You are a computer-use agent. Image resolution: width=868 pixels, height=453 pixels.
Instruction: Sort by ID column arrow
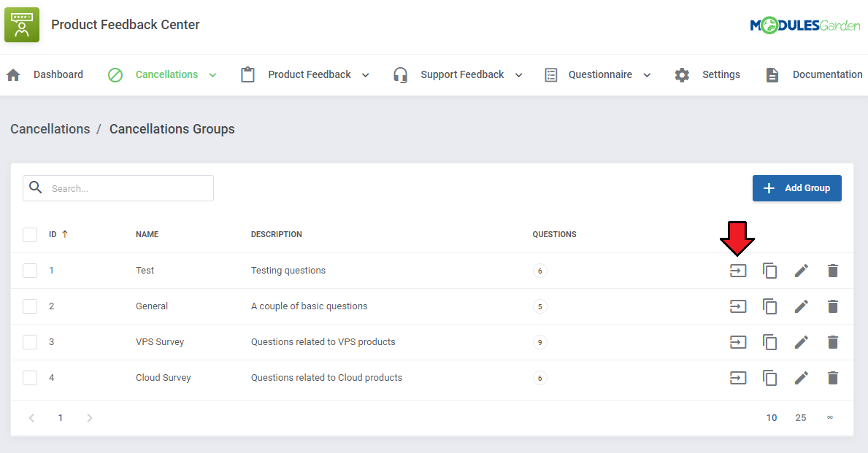click(65, 234)
